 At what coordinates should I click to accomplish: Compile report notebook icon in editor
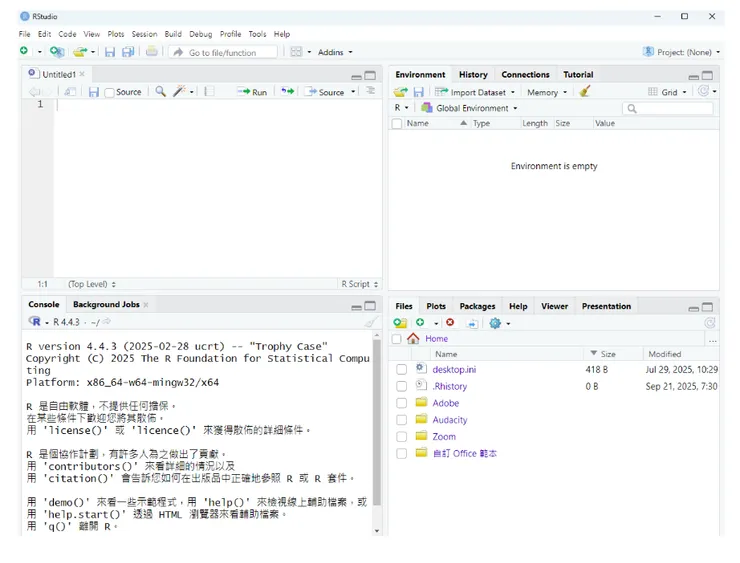pos(209,92)
